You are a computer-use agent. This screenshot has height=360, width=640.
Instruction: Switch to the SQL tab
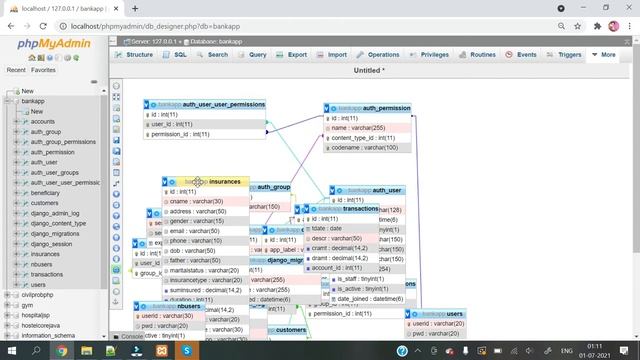click(x=175, y=55)
